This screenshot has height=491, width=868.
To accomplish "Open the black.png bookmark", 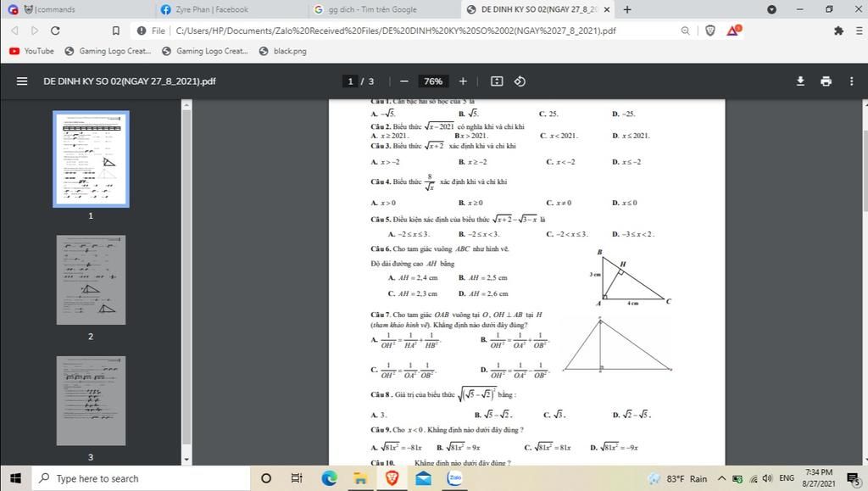I will 283,51.
